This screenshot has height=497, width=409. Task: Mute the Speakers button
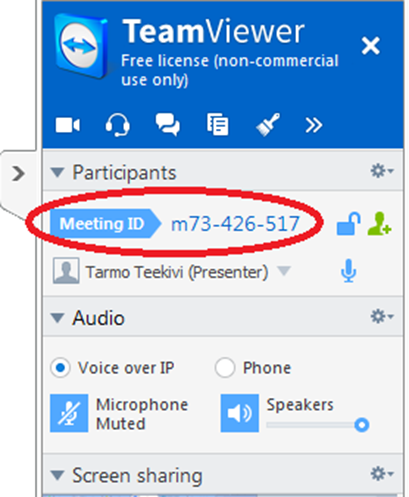(239, 413)
